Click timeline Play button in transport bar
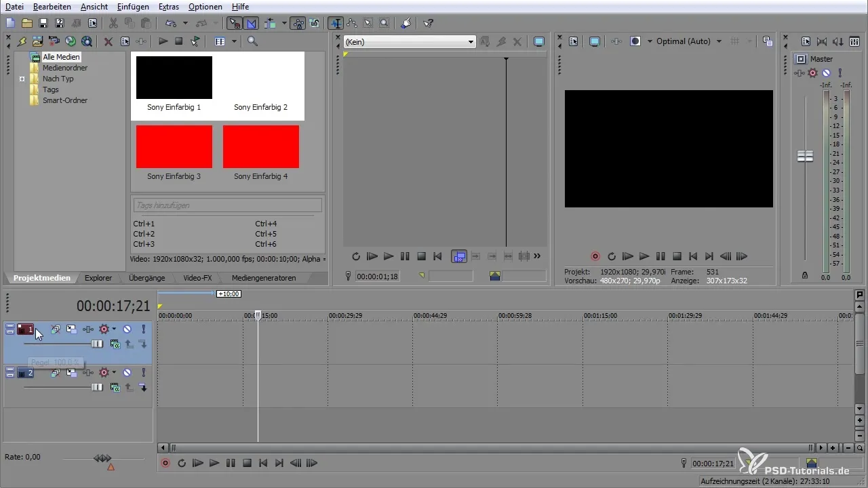 [x=214, y=464]
